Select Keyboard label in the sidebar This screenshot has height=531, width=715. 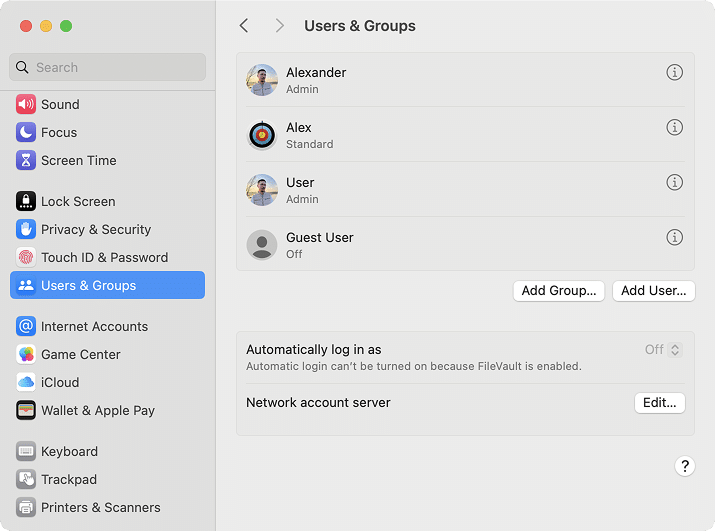(69, 452)
